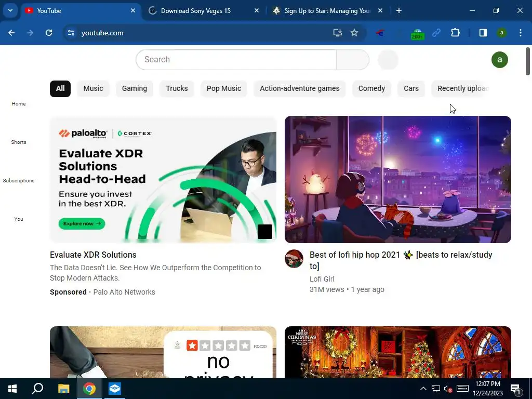The image size is (532, 399).
Task: Select the Comedy filter chip
Action: tap(371, 88)
